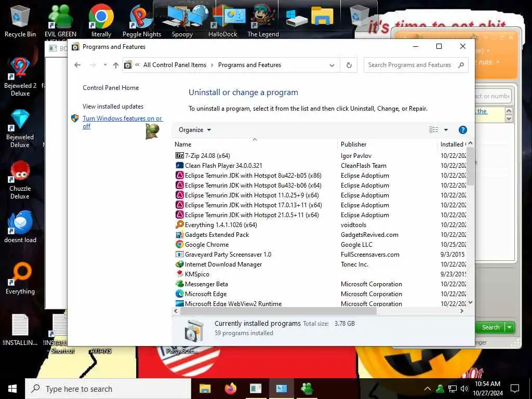Change the program list view style
This screenshot has height=399, width=532.
pos(434,130)
